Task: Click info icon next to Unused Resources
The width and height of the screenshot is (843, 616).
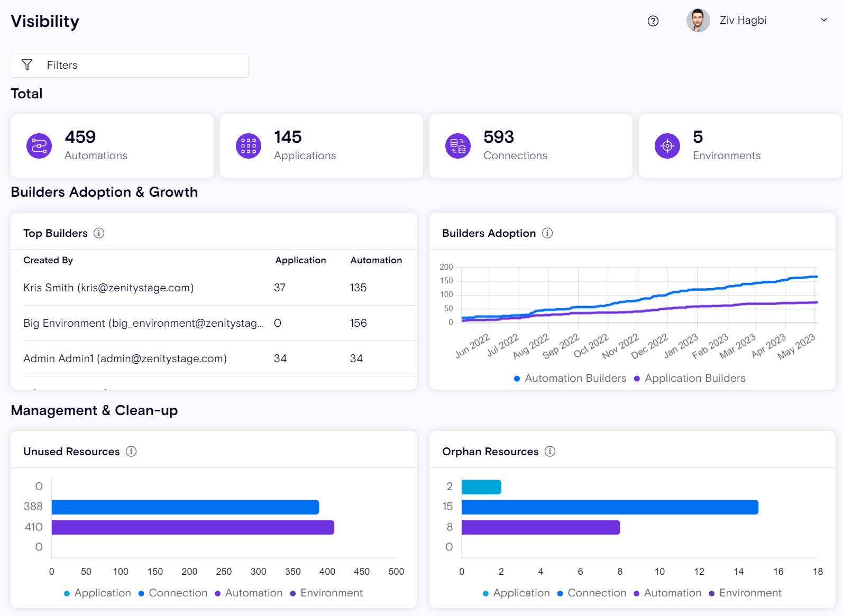Action: pos(131,452)
